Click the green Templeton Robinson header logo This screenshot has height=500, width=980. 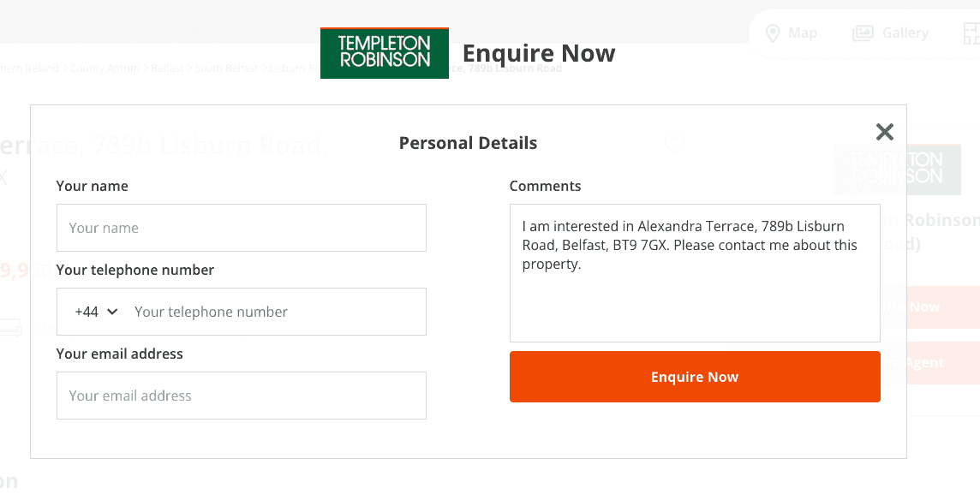pos(385,53)
